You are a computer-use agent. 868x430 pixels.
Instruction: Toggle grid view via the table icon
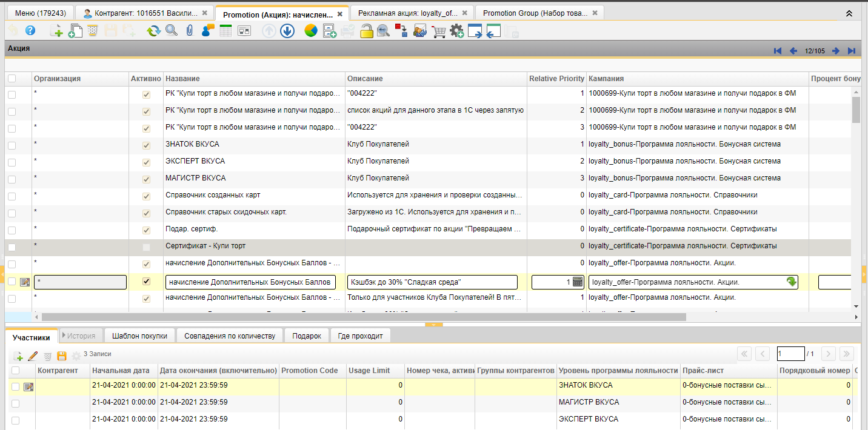tap(225, 31)
